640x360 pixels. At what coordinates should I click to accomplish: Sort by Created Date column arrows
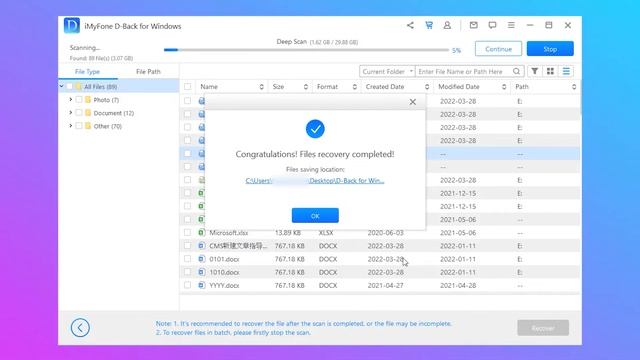point(427,87)
